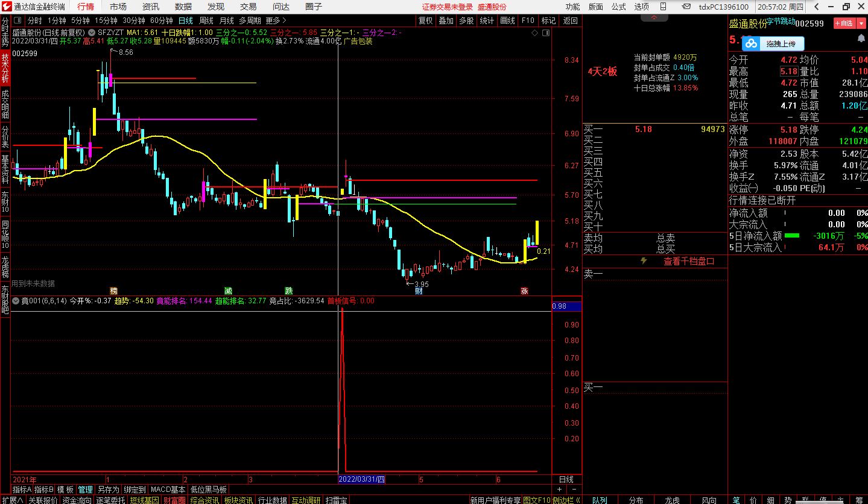Open the 市场 menu

(x=118, y=7)
